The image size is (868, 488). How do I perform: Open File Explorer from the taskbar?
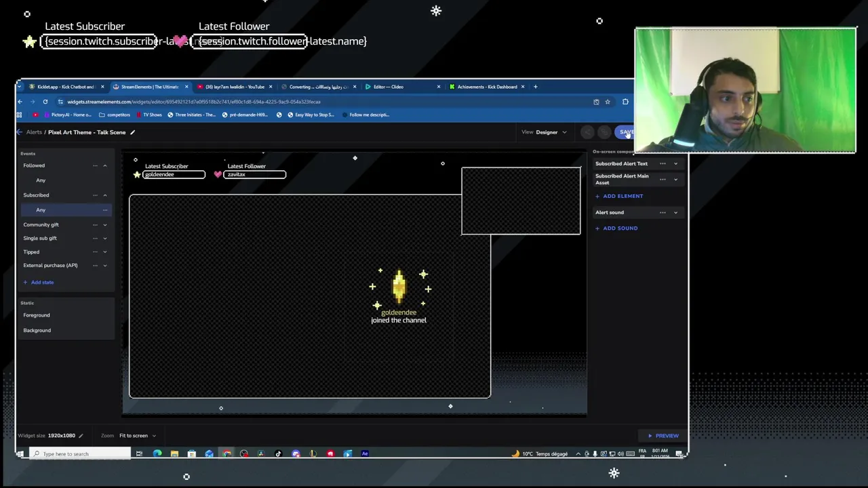point(174,453)
